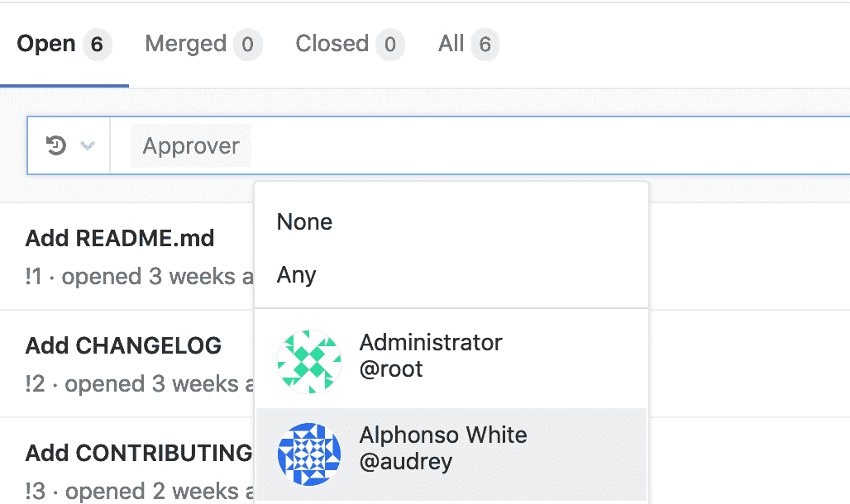Expand the recent searches chevron arrow
Screen dimensions: 850x504
click(x=87, y=146)
